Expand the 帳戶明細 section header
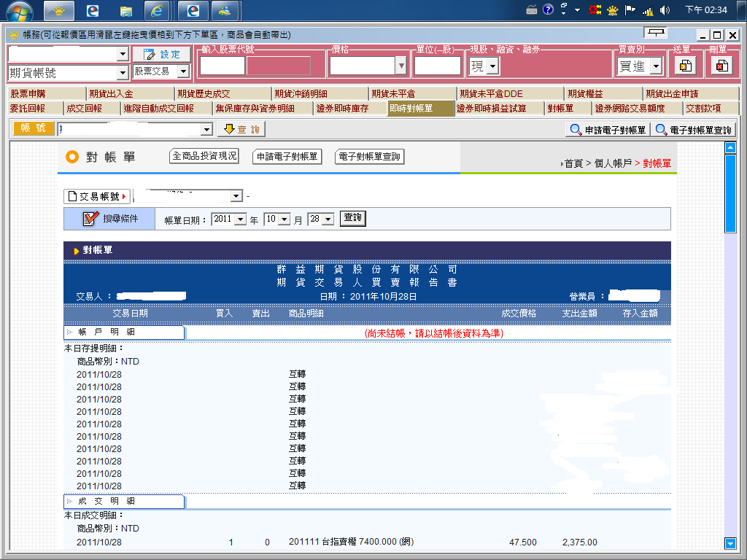Screen dimensions: 747x560 tap(124, 332)
